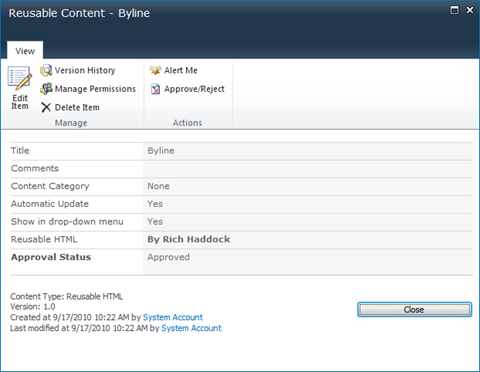The image size is (480, 372).
Task: Click the By Rich Haddock text
Action: [189, 239]
